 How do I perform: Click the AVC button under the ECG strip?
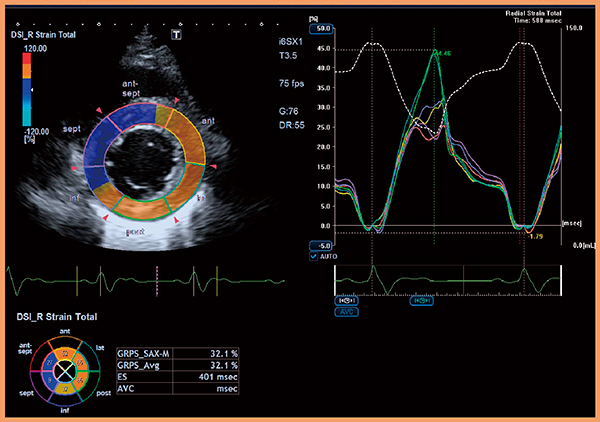345,311
